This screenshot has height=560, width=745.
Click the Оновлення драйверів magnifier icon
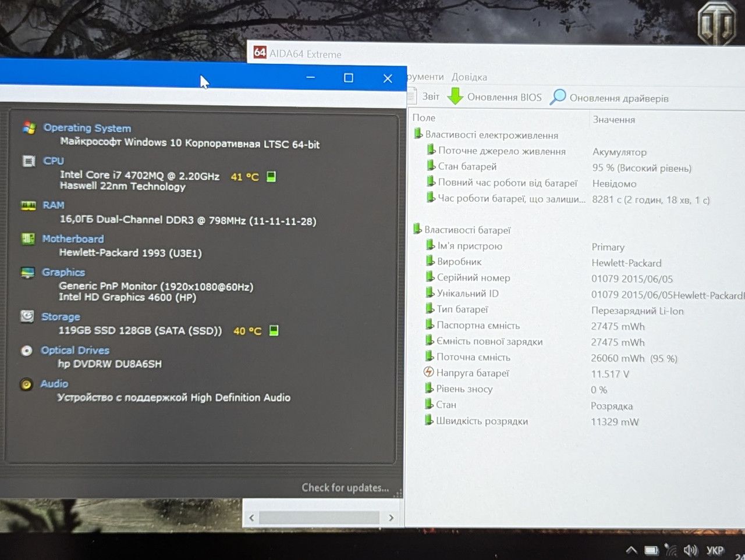click(x=558, y=97)
